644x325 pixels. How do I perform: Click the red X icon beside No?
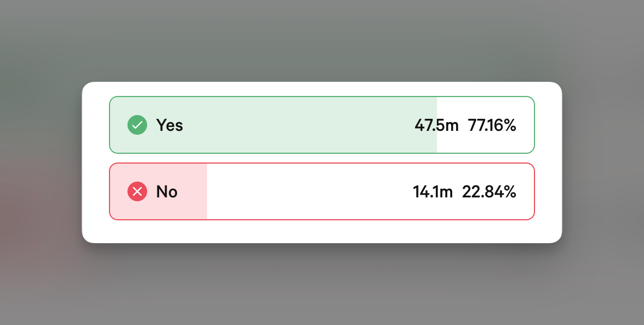(x=137, y=192)
